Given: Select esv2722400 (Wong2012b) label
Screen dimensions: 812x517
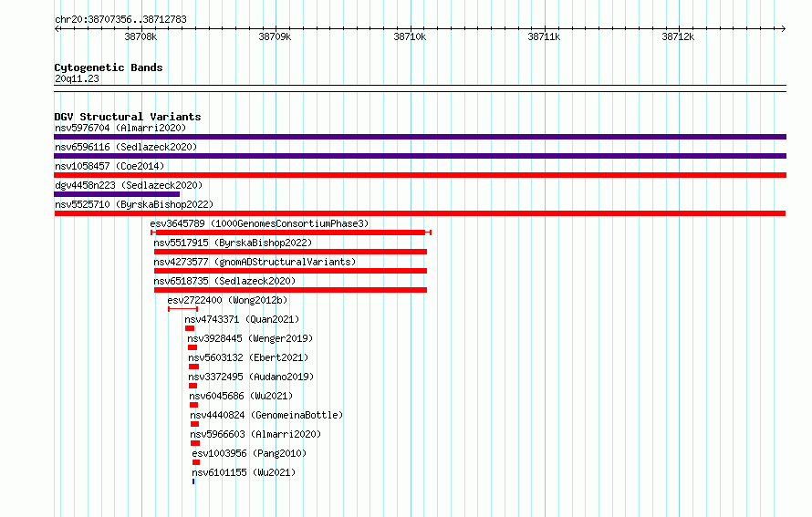Looking at the screenshot, I should [227, 300].
